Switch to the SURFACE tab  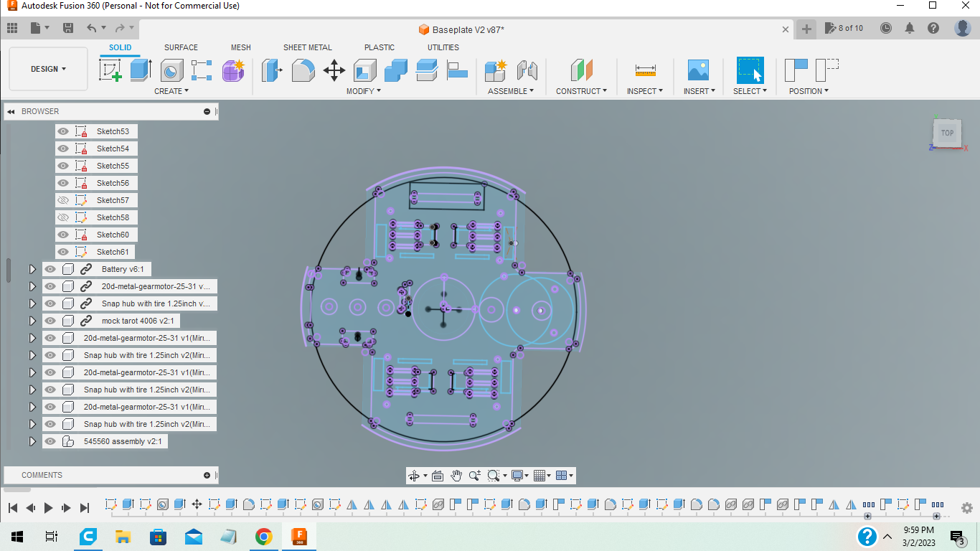[x=181, y=47]
